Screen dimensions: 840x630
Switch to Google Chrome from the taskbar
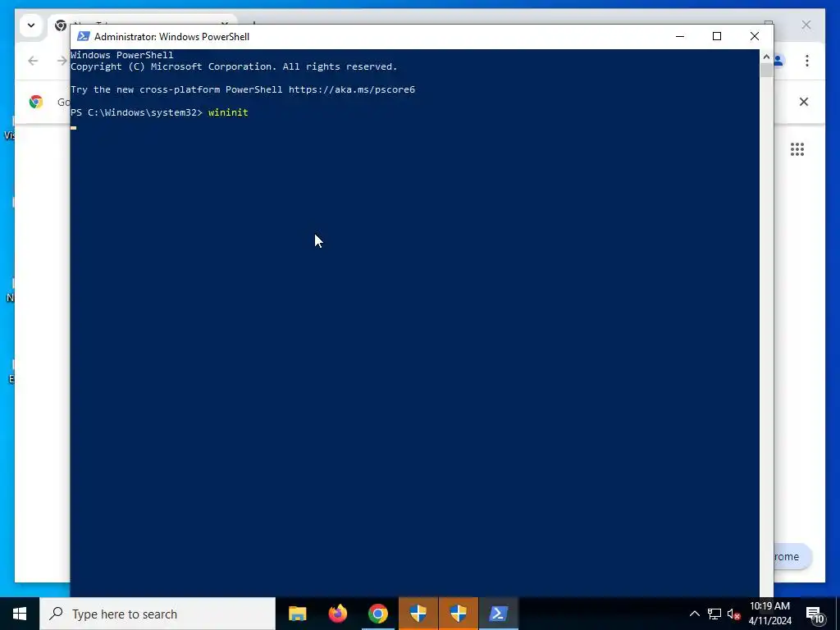(377, 614)
